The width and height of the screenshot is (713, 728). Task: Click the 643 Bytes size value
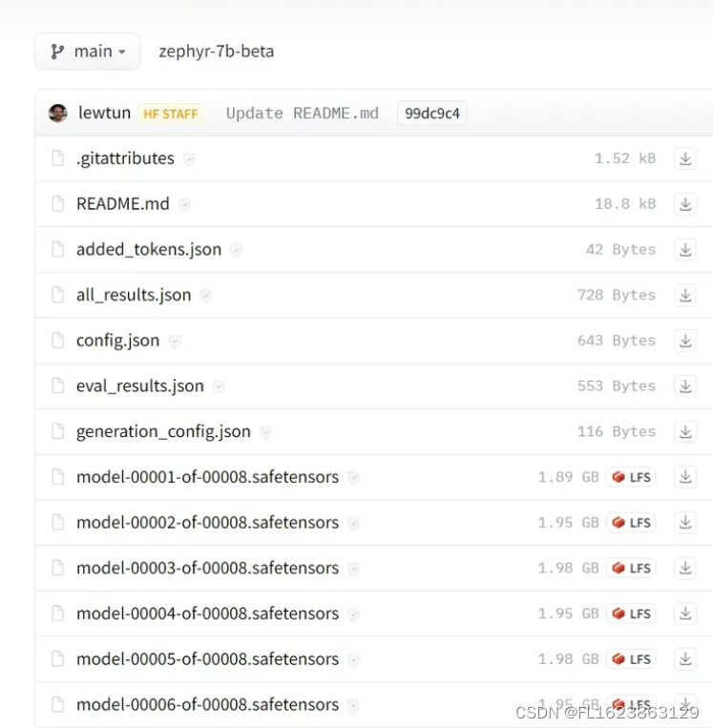click(x=617, y=341)
